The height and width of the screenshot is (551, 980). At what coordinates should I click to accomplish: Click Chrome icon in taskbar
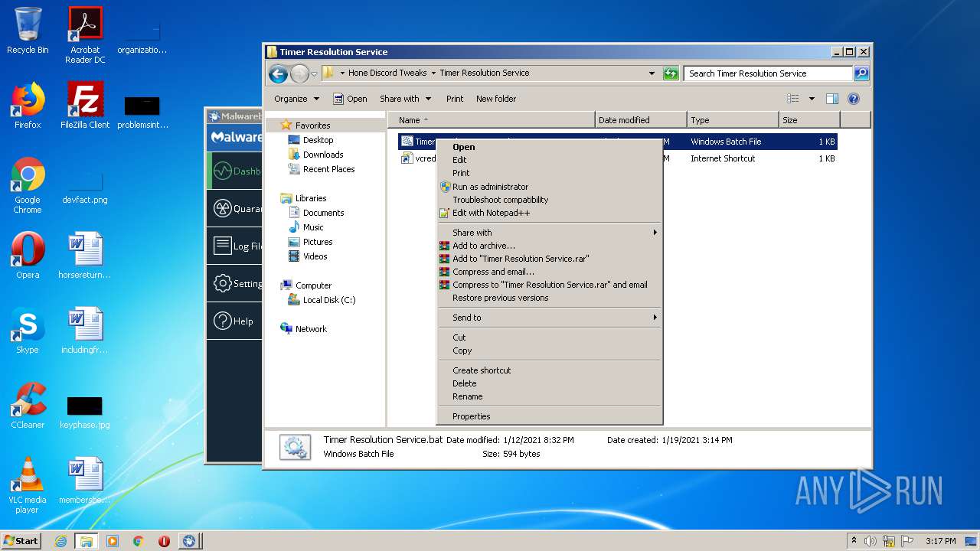(x=138, y=541)
